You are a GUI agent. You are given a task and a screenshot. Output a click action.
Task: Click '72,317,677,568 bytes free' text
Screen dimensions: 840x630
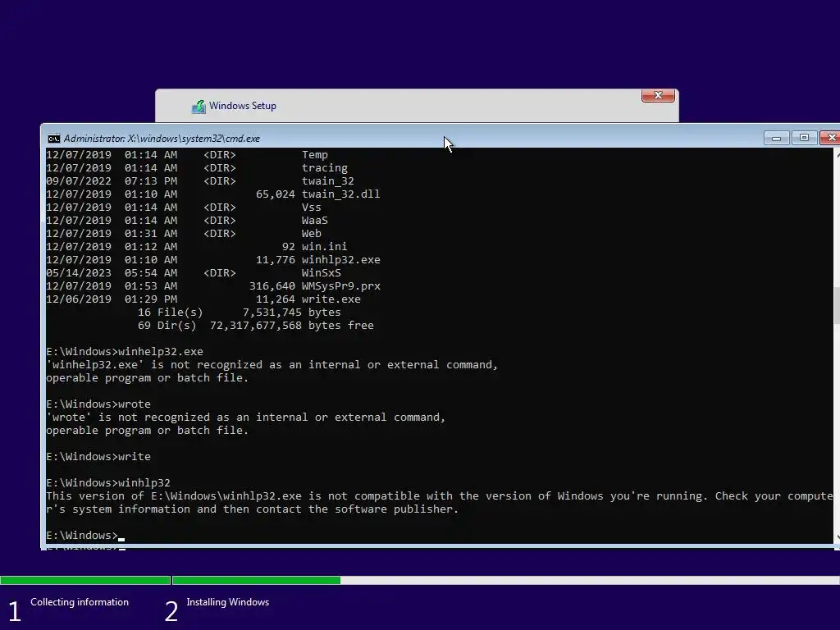[292, 326]
